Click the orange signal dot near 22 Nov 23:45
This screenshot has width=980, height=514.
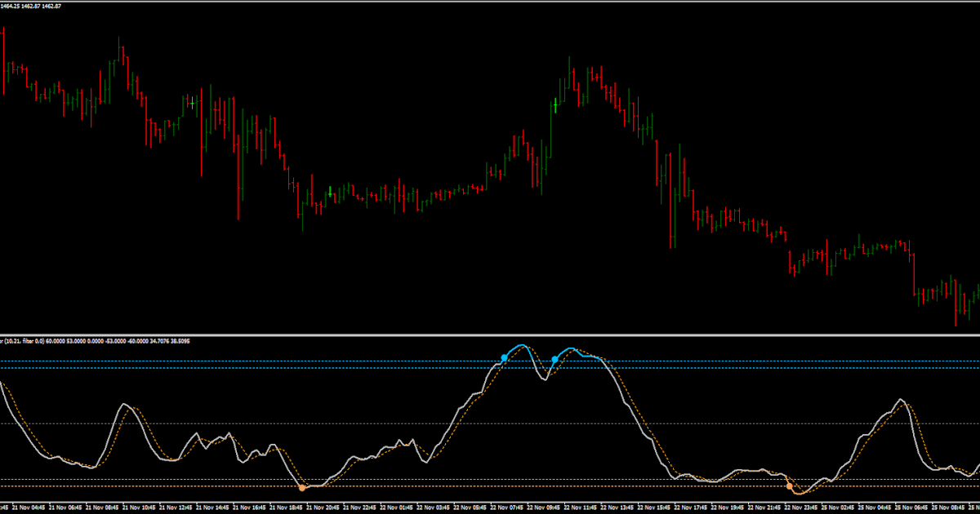(791, 487)
